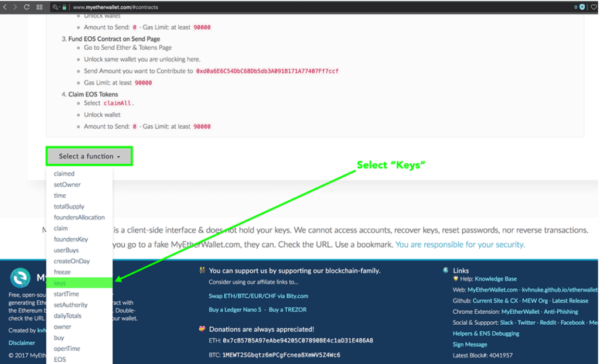Open the speed dial grid icon
This screenshot has width=600, height=364.
click(39, 7)
